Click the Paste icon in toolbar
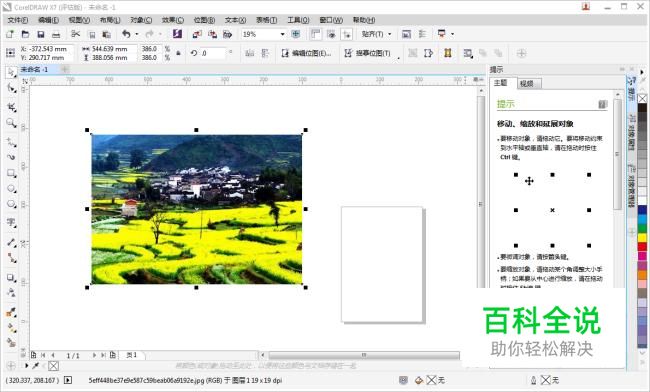The image size is (650, 392). coord(107,34)
